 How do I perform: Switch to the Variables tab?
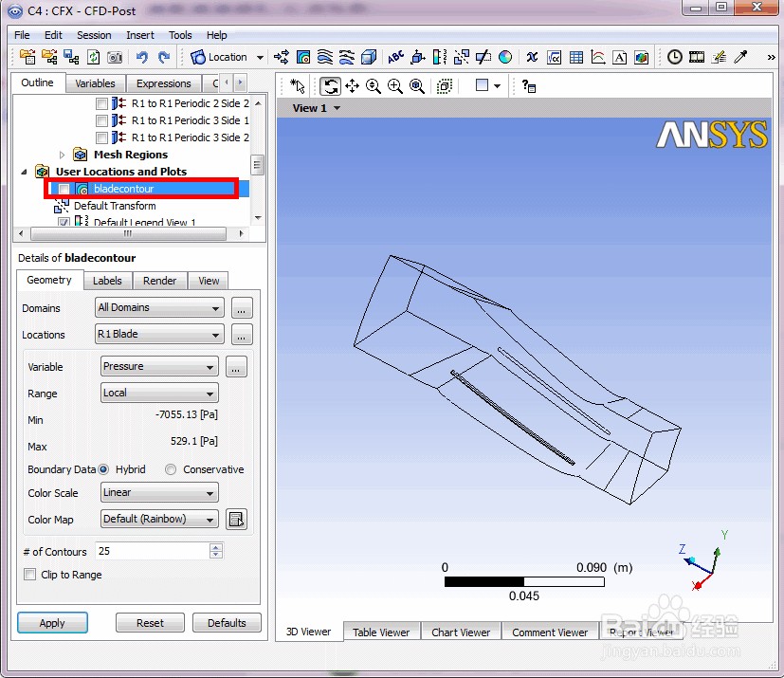(x=95, y=83)
